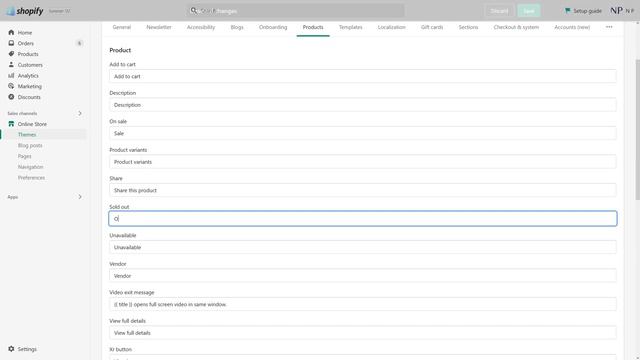The width and height of the screenshot is (640, 360).
Task: Click the Sold out label
Action: 119,207
